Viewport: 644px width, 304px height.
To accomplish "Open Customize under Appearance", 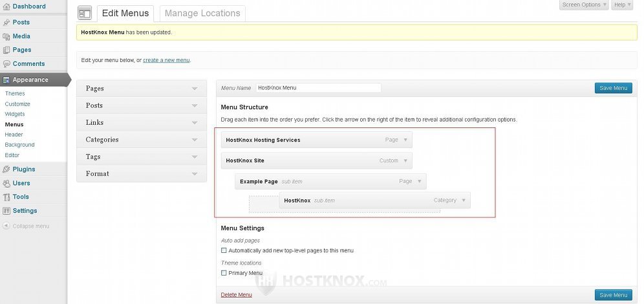I will pos(17,104).
